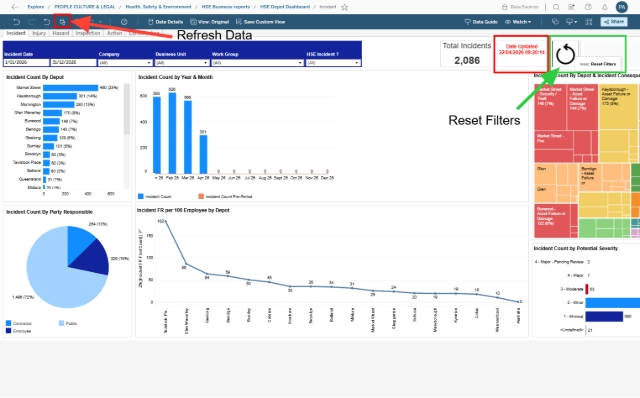Image resolution: width=640 pixels, height=398 pixels.
Task: Open the search magnifier icon
Action: (x=556, y=7)
